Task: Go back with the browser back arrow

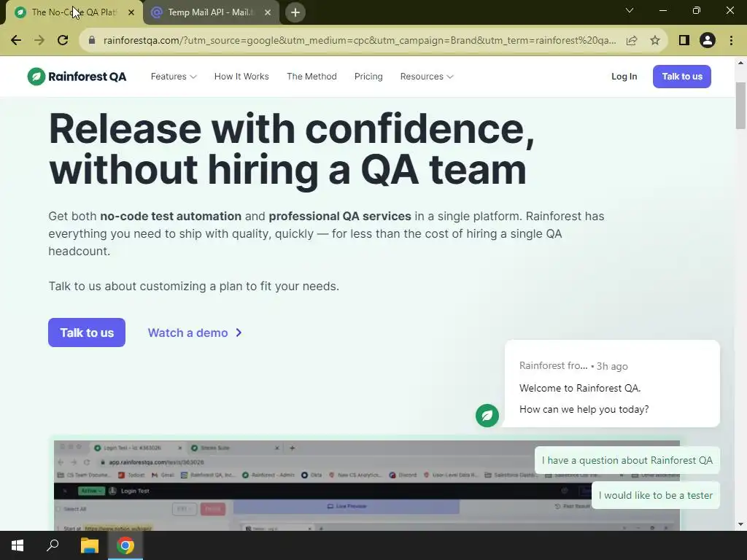Action: (16, 40)
